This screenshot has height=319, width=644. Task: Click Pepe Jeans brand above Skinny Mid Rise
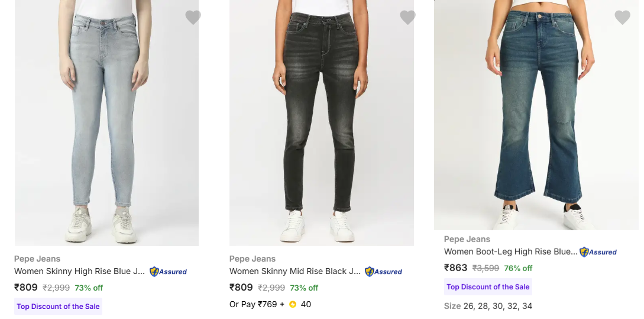pyautogui.click(x=253, y=259)
